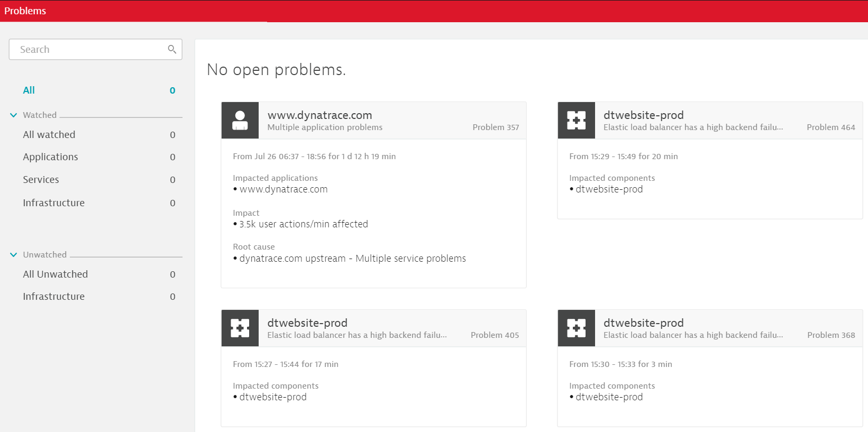The width and height of the screenshot is (868, 432).
Task: Click the Problem 405 label
Action: [495, 335]
